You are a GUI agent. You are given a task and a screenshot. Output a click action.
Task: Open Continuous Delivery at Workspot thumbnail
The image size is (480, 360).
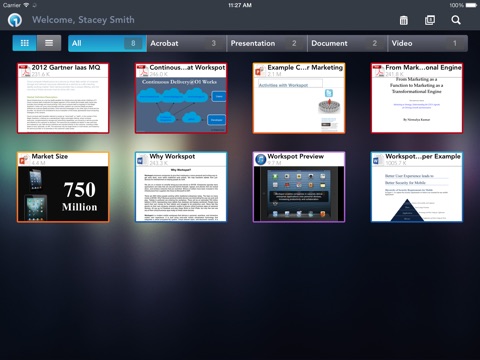[181, 98]
